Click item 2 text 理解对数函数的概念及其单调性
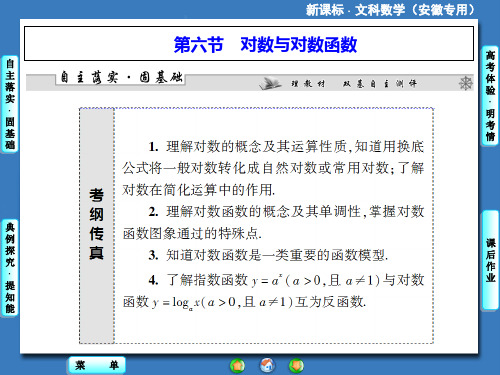500x375 pixels. coord(263,212)
